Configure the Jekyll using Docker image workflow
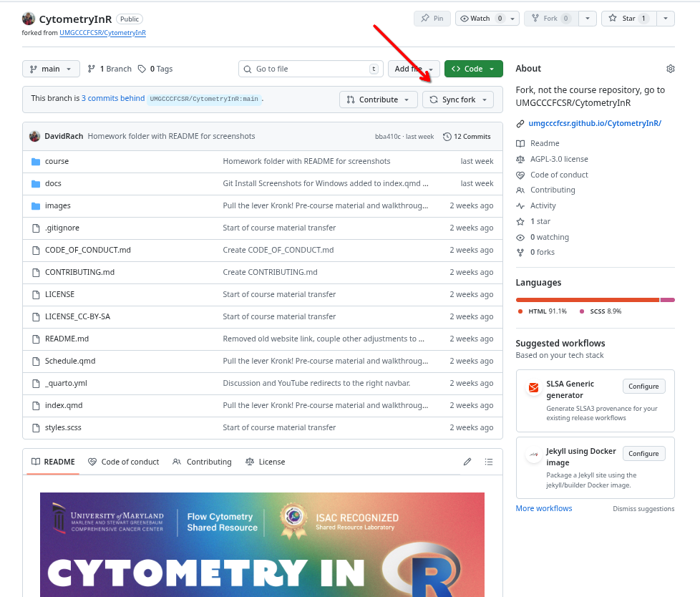Screen dimensions: 700x597 tap(643, 453)
